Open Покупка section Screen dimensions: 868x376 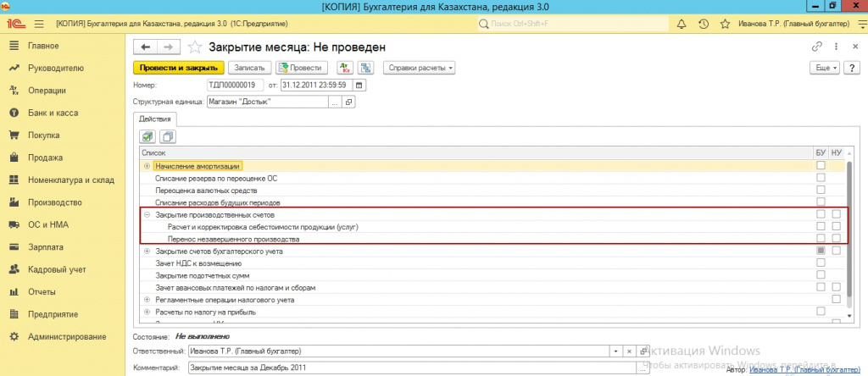click(x=44, y=135)
